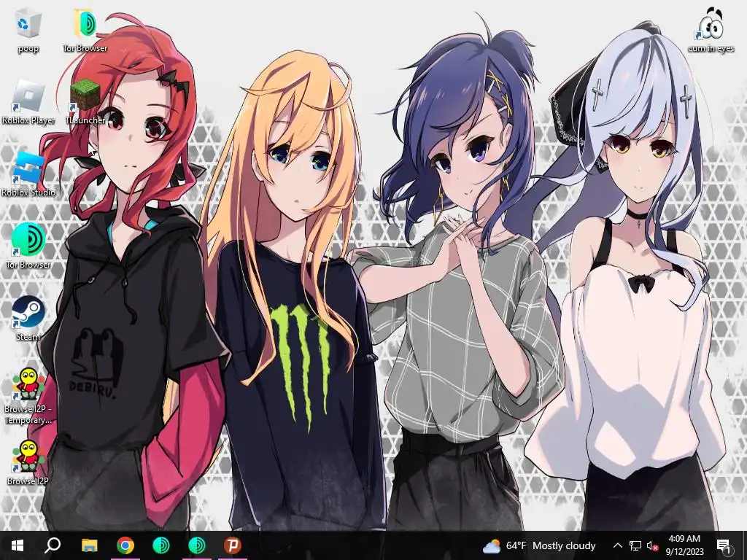The height and width of the screenshot is (560, 747).
Task: Open Tor Browser shortcut below Roblox Studio
Action: 28,246
